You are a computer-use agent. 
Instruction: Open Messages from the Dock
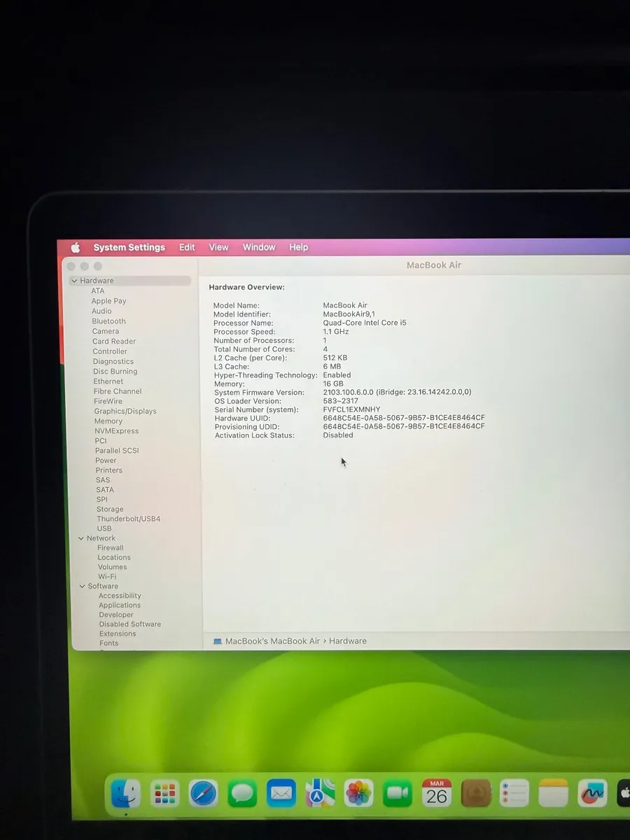tap(241, 793)
